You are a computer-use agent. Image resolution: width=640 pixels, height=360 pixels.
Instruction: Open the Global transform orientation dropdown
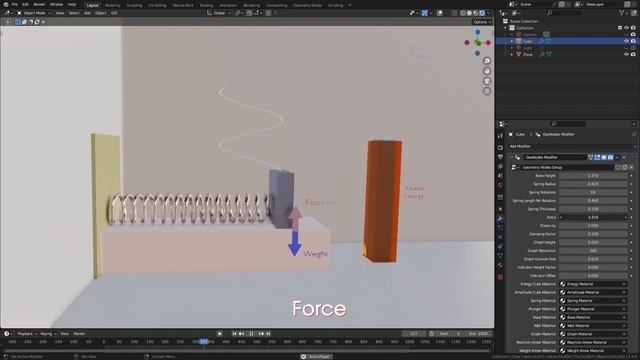point(218,13)
